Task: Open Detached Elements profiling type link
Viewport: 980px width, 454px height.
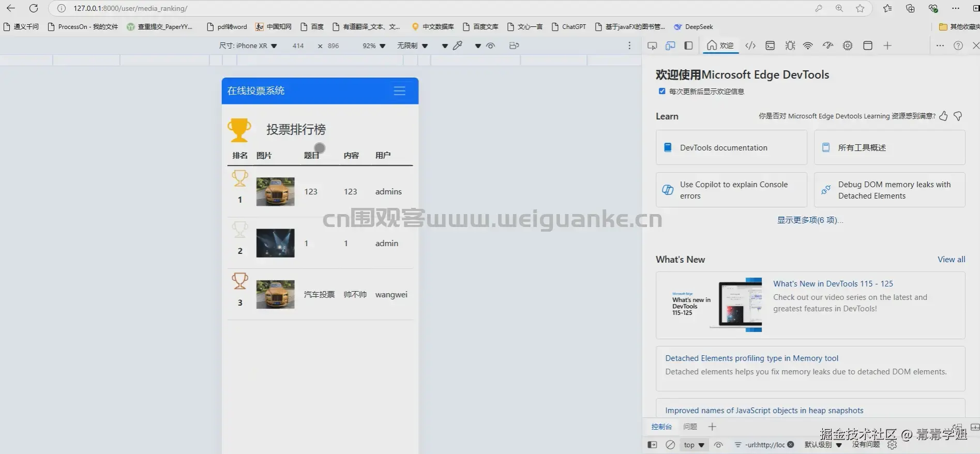Action: pyautogui.click(x=751, y=358)
